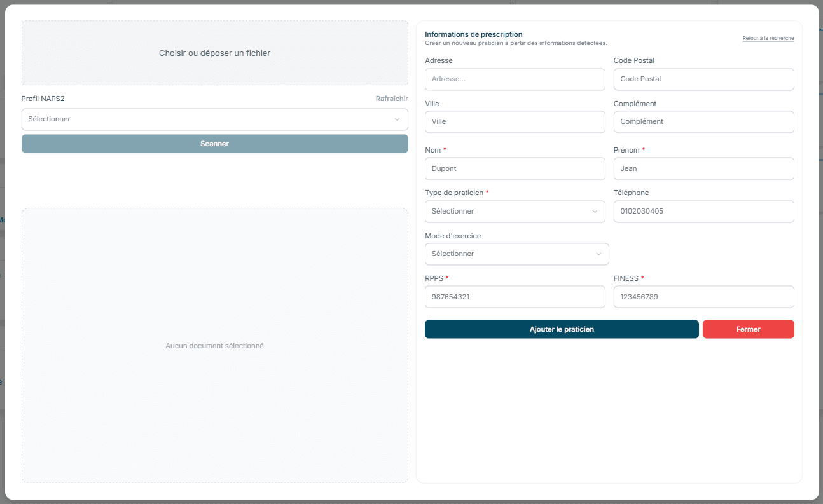The image size is (823, 504).
Task: Focus the FINESS number field
Action: tap(704, 297)
